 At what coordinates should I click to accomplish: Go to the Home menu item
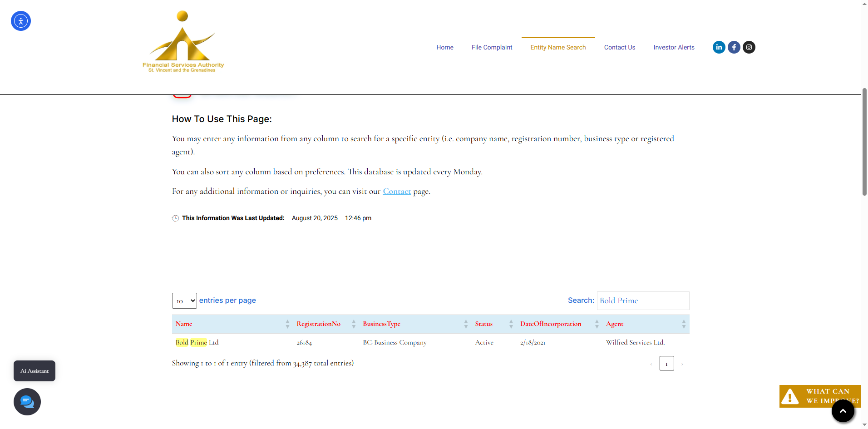tap(444, 47)
